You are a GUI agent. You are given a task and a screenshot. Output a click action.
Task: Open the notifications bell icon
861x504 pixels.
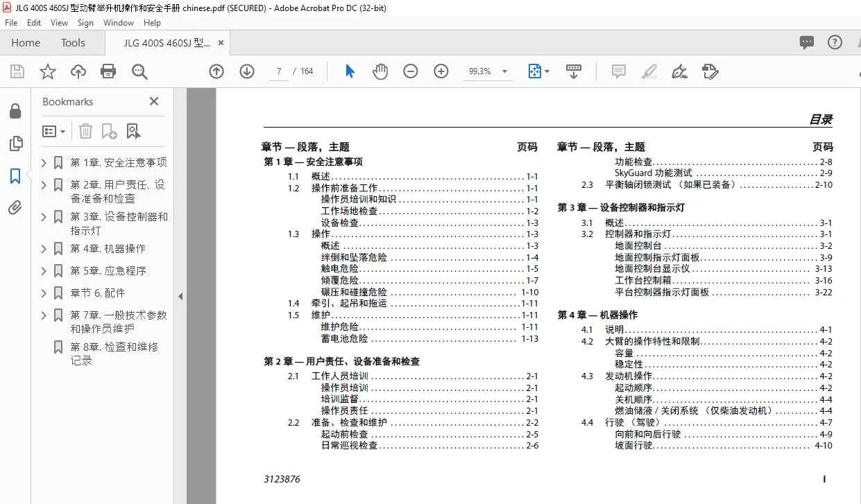(x=858, y=42)
